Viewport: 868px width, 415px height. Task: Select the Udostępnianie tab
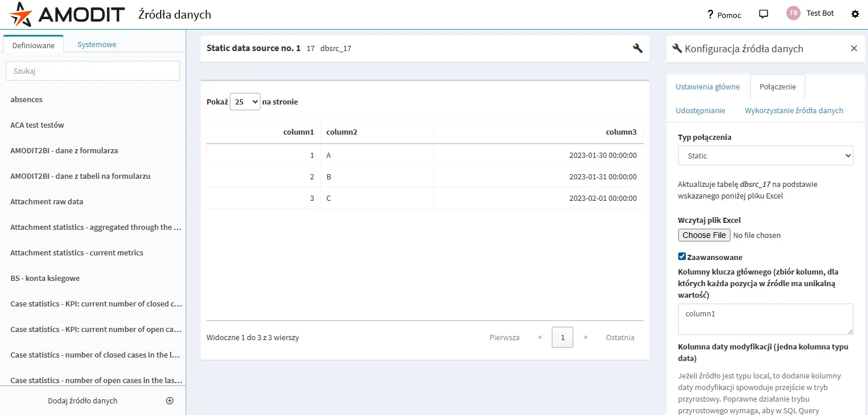pos(700,110)
